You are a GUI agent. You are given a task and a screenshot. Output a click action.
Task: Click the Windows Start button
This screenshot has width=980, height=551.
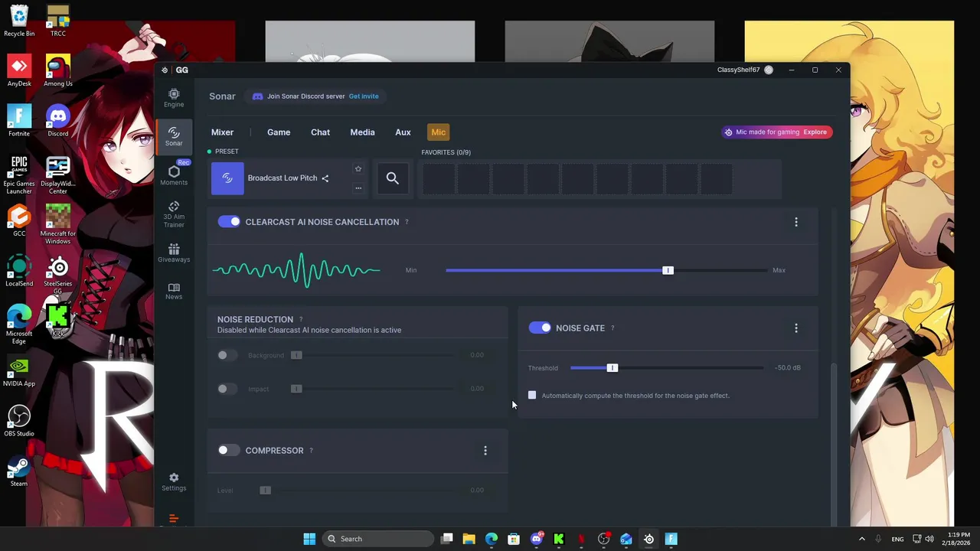[309, 539]
